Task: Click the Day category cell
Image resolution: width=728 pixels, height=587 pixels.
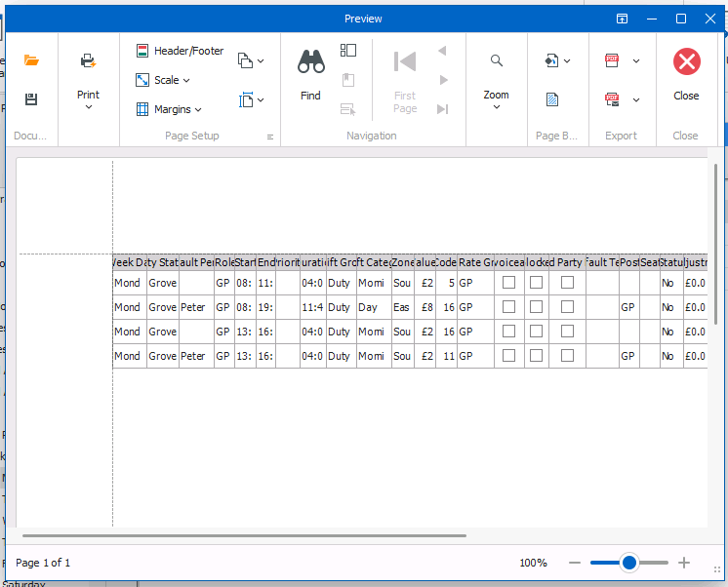Action: (x=374, y=307)
